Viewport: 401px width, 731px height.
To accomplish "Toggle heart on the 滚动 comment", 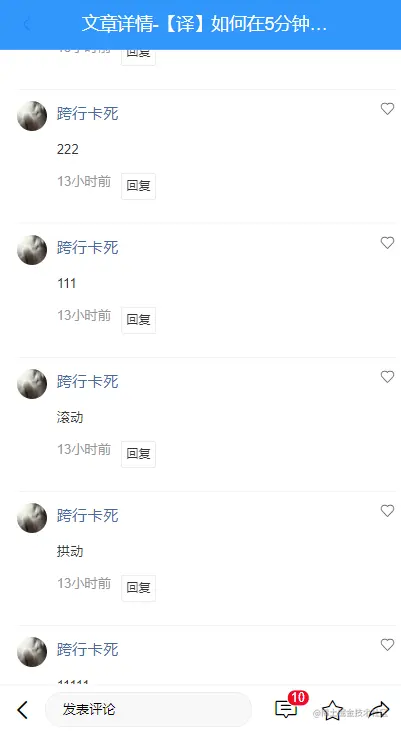I will point(387,377).
